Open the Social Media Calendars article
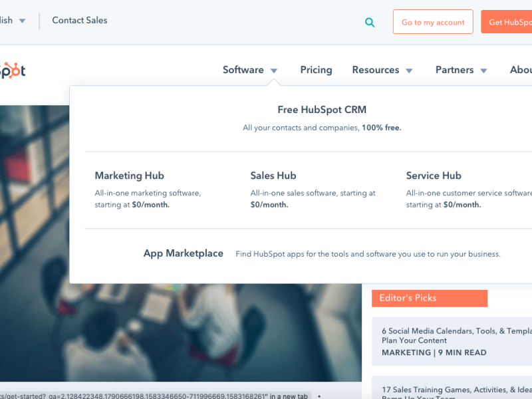 click(459, 336)
